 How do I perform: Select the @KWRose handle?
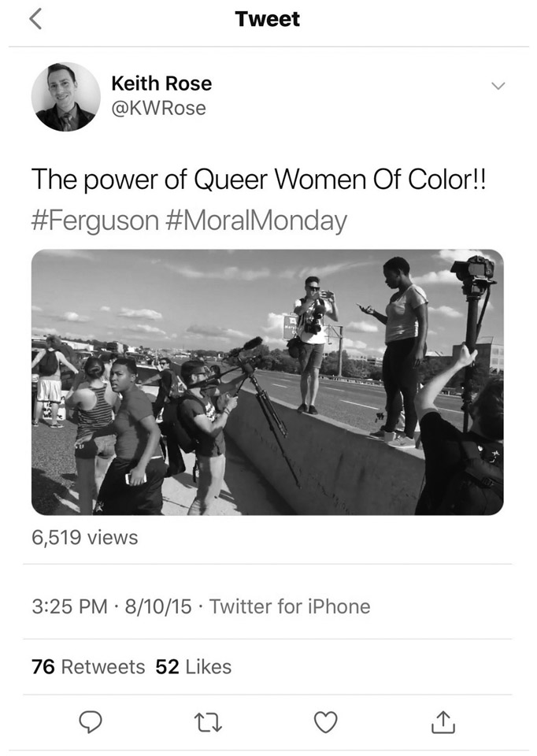tap(158, 108)
